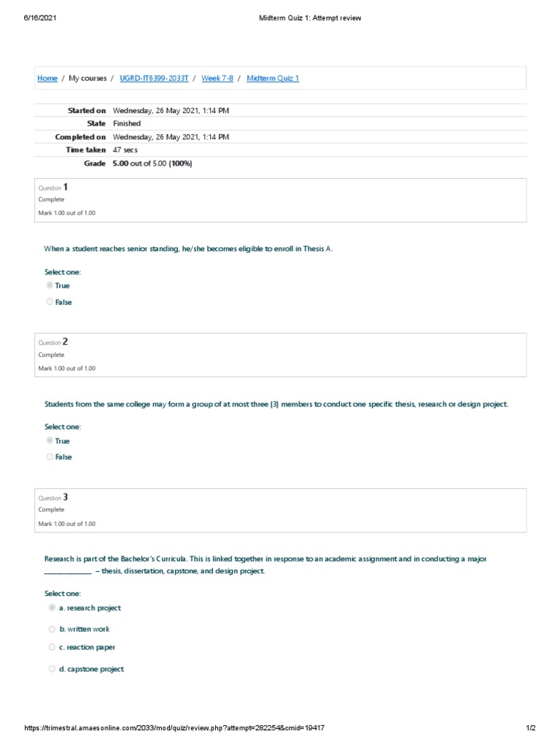Image resolution: width=560 pixels, height=747 pixels.
Task: Click the Question 2 header box
Action: pyautogui.click(x=281, y=355)
